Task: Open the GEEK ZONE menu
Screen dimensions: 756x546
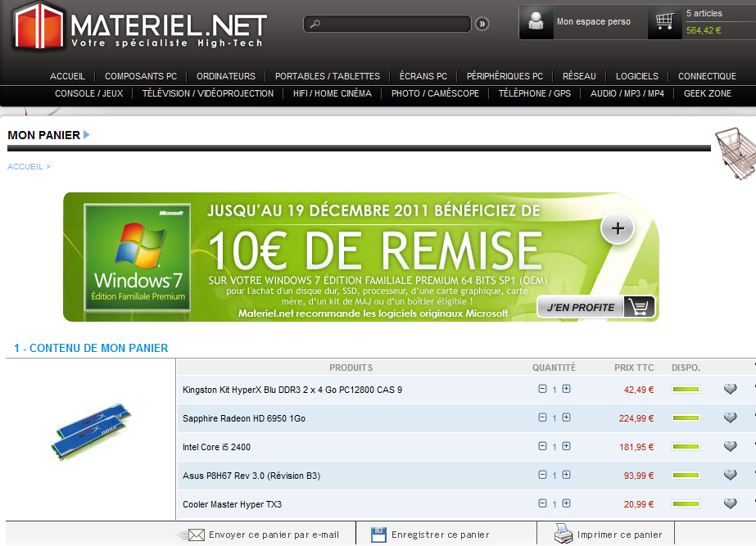Action: click(x=707, y=93)
